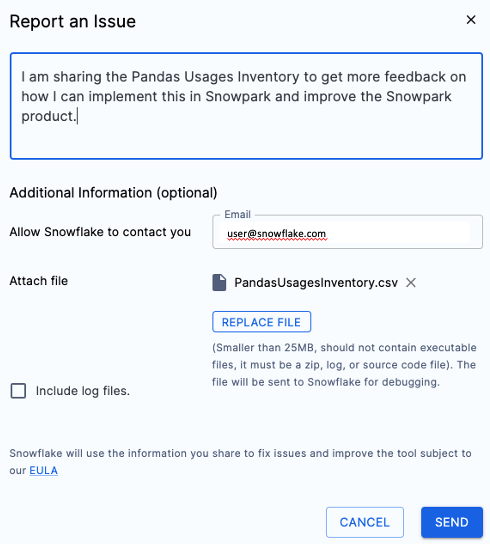Click into the Email input field
This screenshot has height=544, width=490.
click(x=347, y=233)
